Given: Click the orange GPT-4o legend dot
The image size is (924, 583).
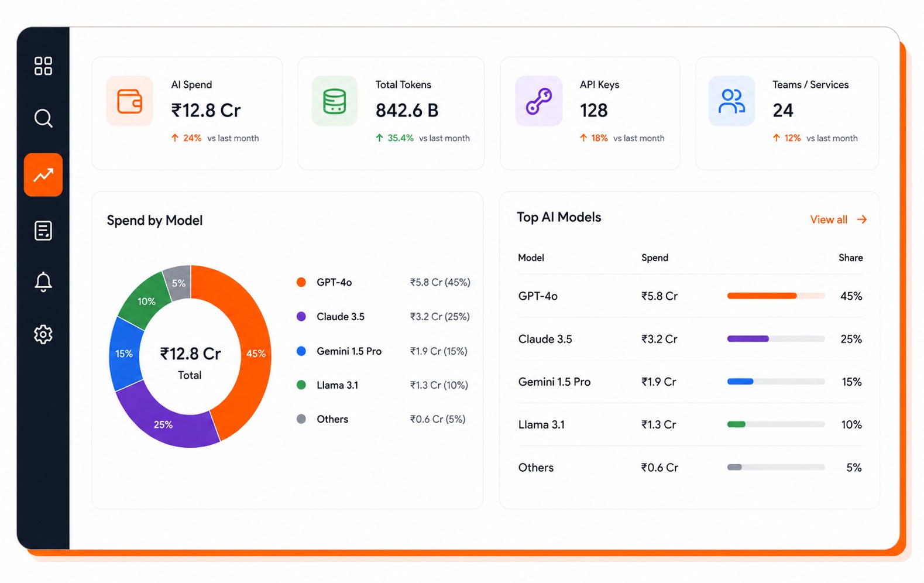Looking at the screenshot, I should [301, 282].
